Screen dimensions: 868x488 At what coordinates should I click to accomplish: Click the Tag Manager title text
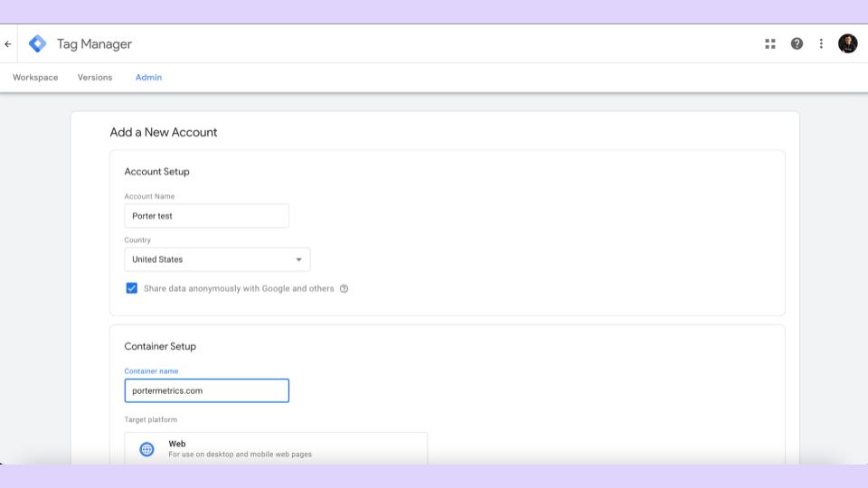click(x=94, y=43)
